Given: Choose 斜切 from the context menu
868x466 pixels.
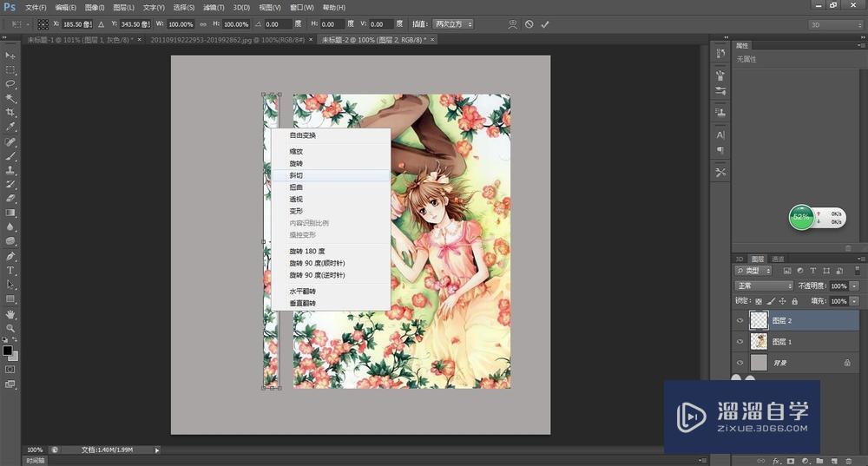Looking at the screenshot, I should (297, 175).
